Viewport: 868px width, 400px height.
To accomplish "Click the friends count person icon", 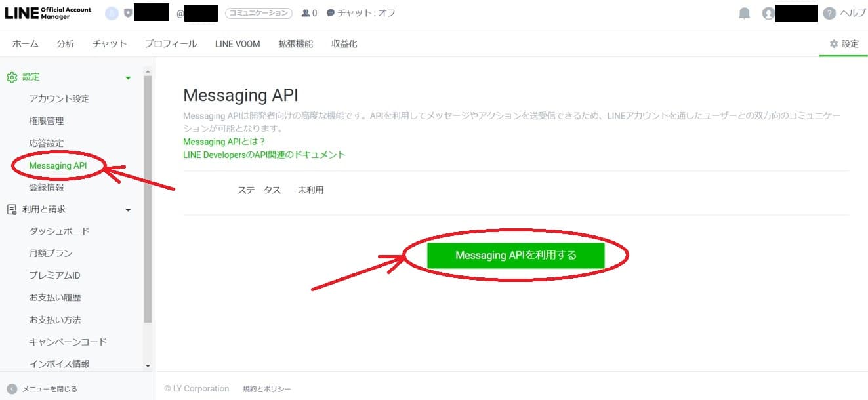I will click(305, 13).
